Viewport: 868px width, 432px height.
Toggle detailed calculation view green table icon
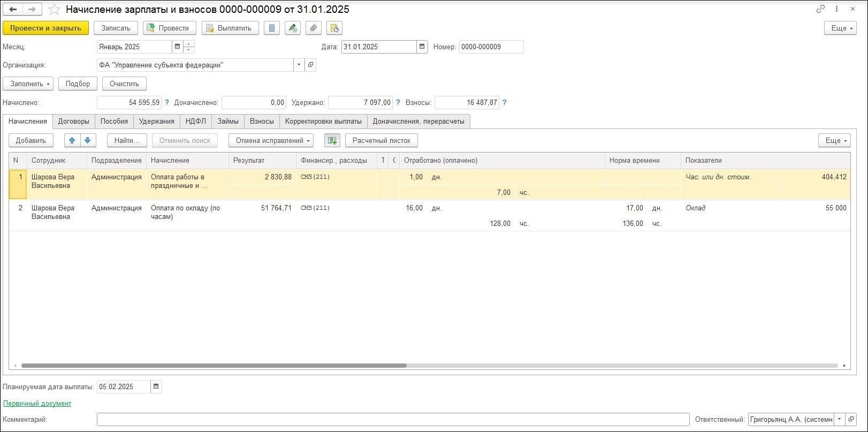tap(332, 140)
